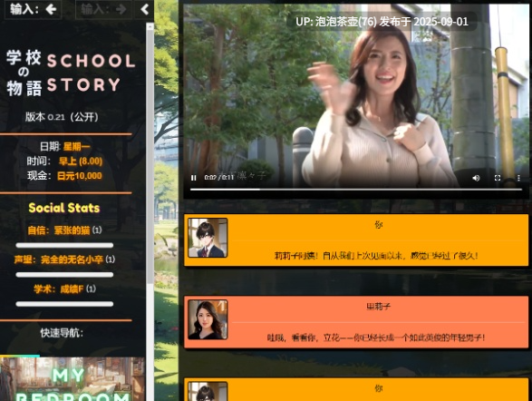Click the dialogue line starting 莉莉子阿姨
Screen dimensions: 532x401
pyautogui.click(x=376, y=256)
